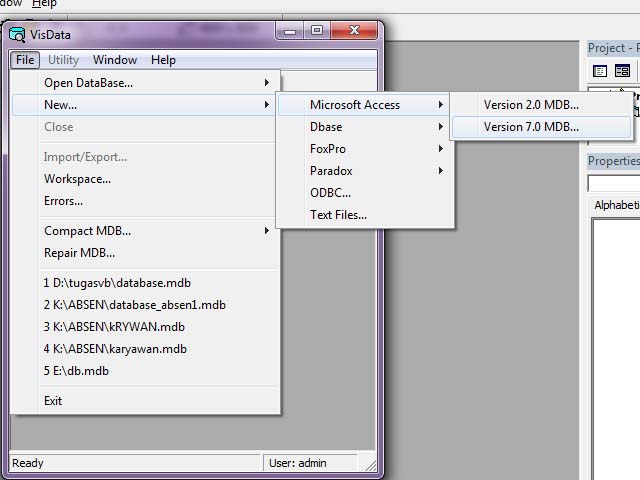This screenshot has width=640, height=480.
Task: Click the VisData window title icon
Action: click(x=17, y=35)
